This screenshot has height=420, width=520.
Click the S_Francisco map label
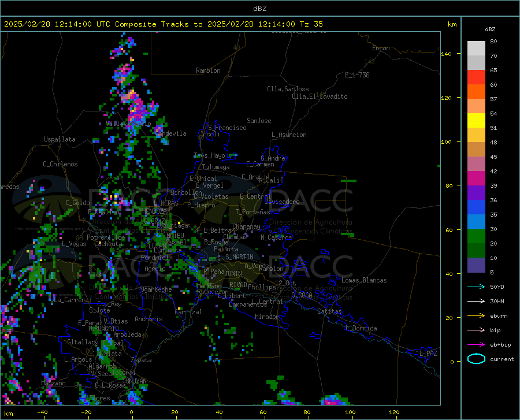coord(228,128)
